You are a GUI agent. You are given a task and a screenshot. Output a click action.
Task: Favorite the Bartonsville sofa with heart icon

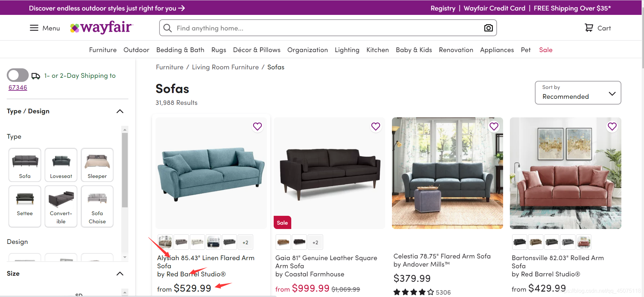[612, 127]
